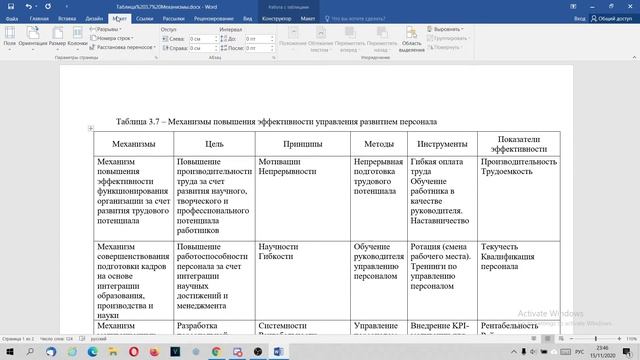Click the Показатели эффективности header cell
Image resolution: width=640 pixels, height=360 pixels.
pyautogui.click(x=518, y=144)
